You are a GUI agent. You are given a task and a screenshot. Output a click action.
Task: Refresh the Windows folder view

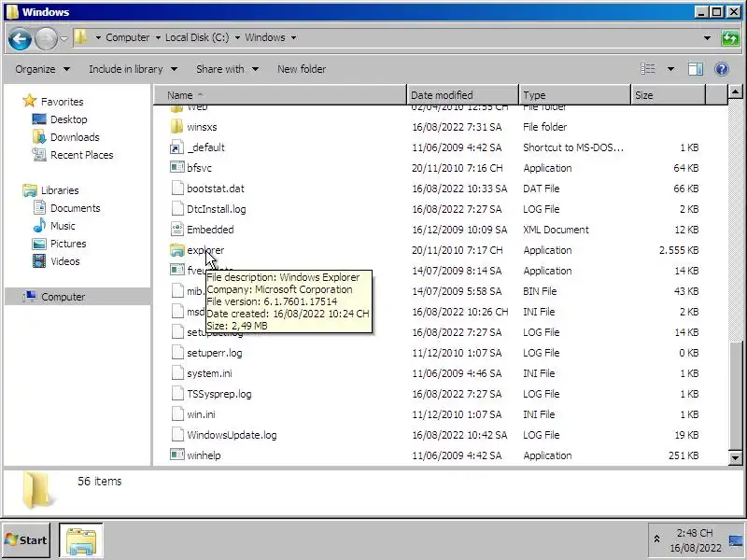730,37
